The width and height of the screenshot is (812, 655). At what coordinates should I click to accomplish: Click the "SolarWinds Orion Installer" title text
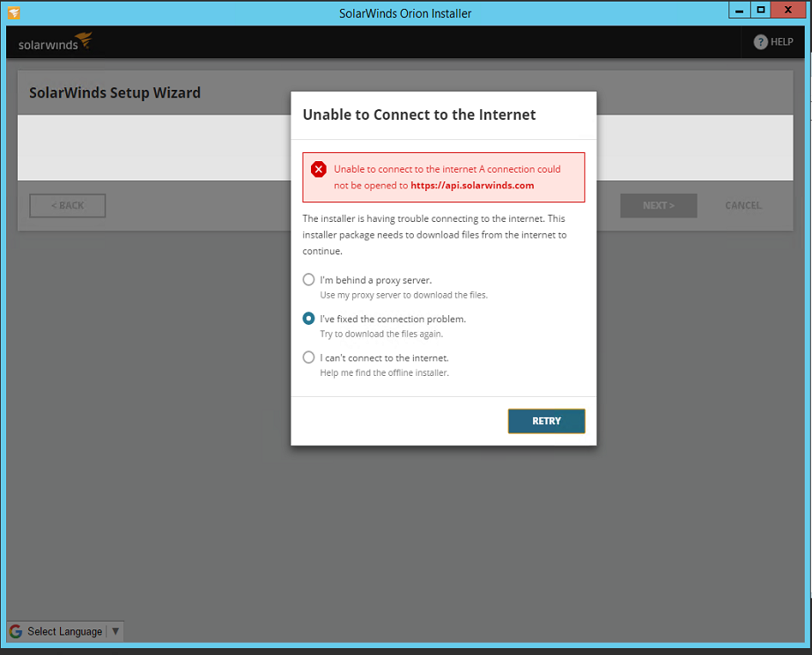point(405,13)
